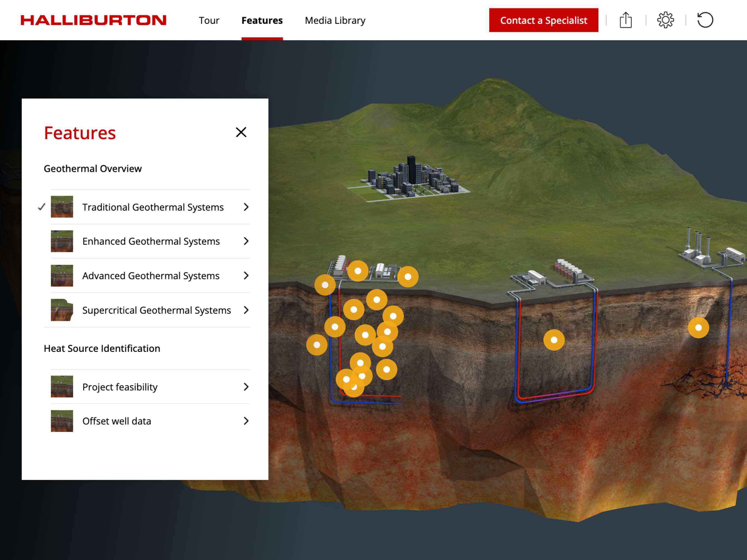The height and width of the screenshot is (560, 747).
Task: Click the Halliburton logo
Action: pos(94,20)
